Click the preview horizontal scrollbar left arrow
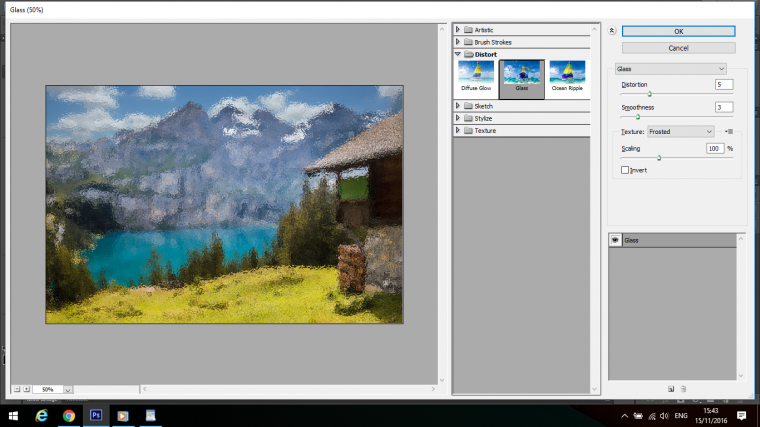The width and height of the screenshot is (760, 427). [144, 389]
